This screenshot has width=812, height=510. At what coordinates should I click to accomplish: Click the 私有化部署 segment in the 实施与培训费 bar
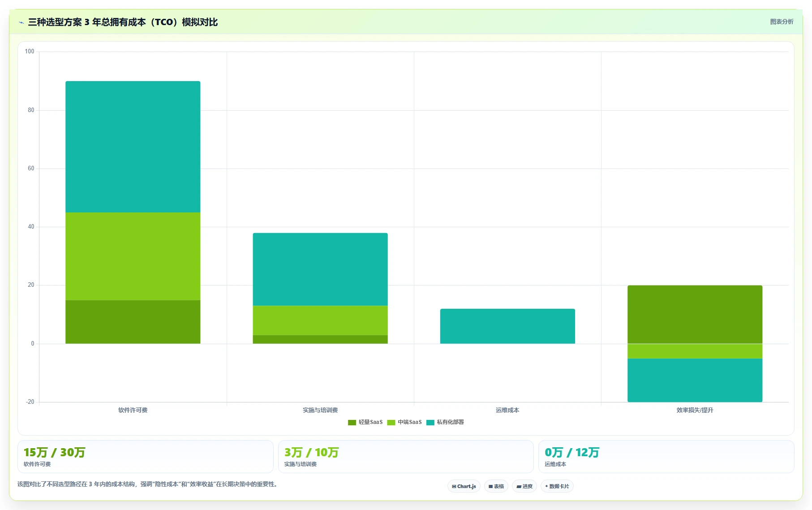tap(320, 269)
